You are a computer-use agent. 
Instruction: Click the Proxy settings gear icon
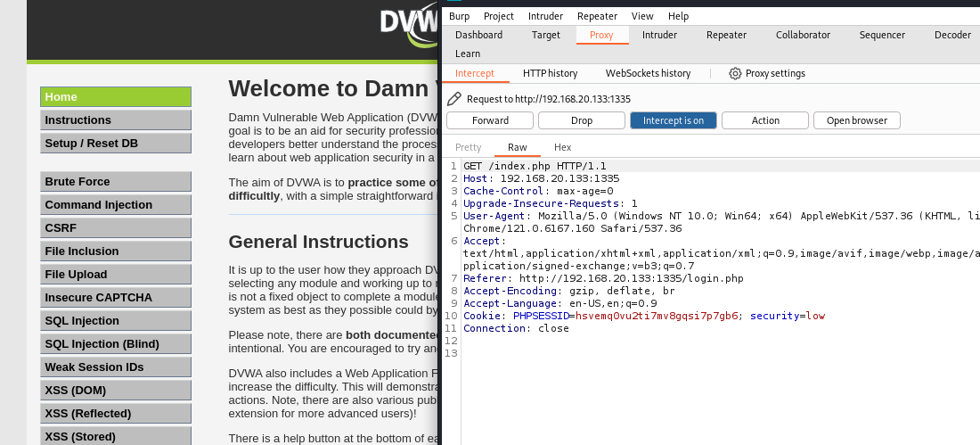pyautogui.click(x=735, y=73)
